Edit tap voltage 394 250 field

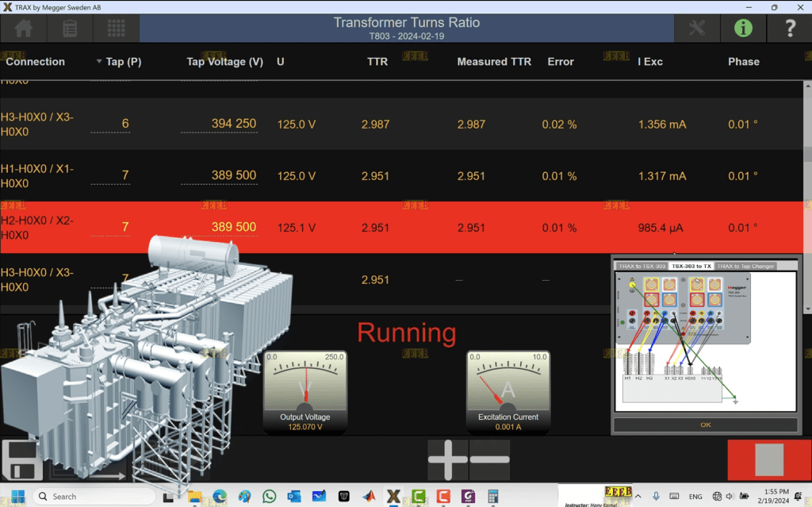pyautogui.click(x=219, y=124)
